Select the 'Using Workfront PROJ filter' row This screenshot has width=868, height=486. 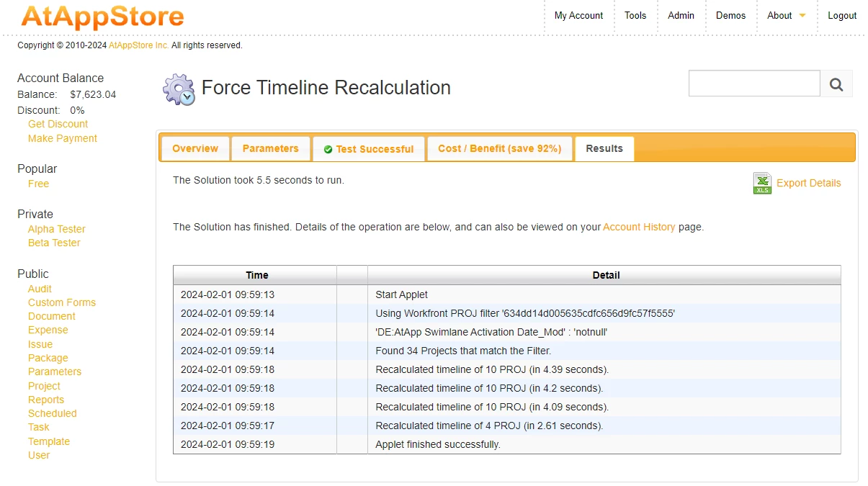click(507, 313)
